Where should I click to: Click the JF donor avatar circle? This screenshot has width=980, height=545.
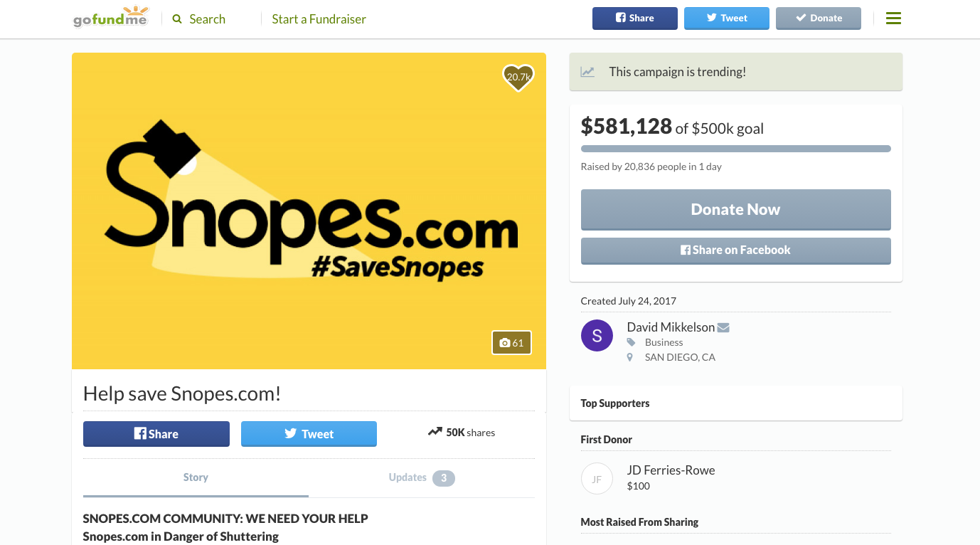tap(597, 479)
